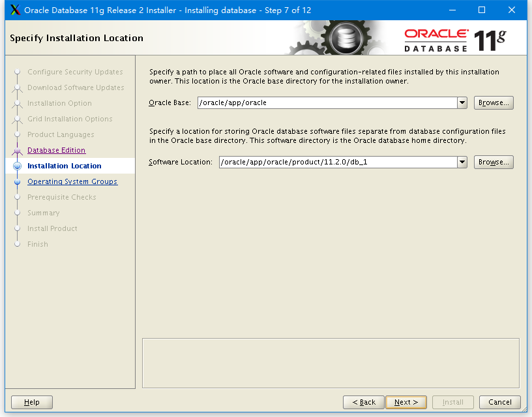Click the Next button
532x417 pixels.
pos(406,402)
